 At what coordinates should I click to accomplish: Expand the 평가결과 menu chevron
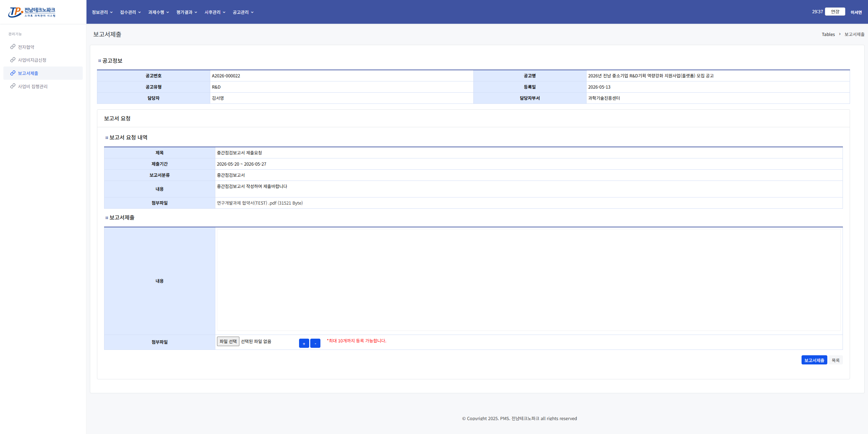click(196, 12)
